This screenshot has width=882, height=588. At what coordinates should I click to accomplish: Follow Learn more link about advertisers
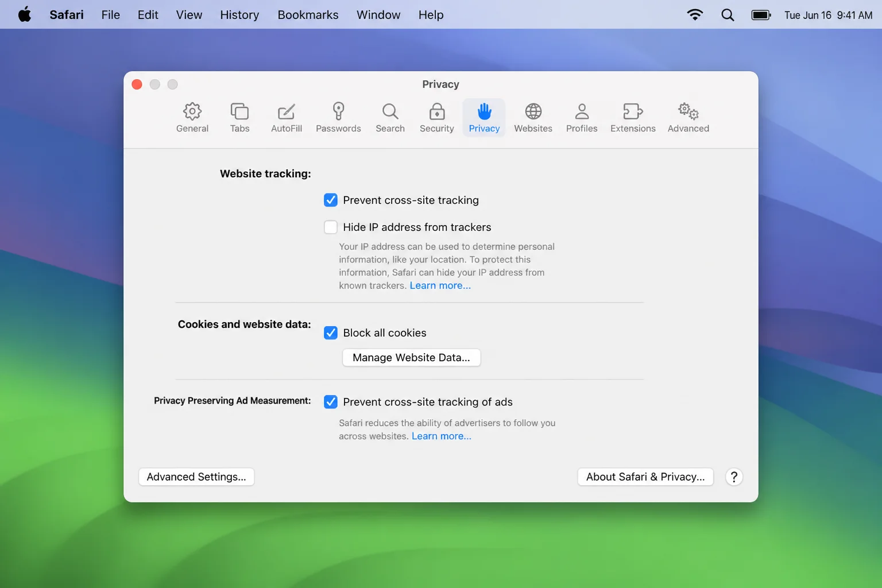tap(442, 436)
